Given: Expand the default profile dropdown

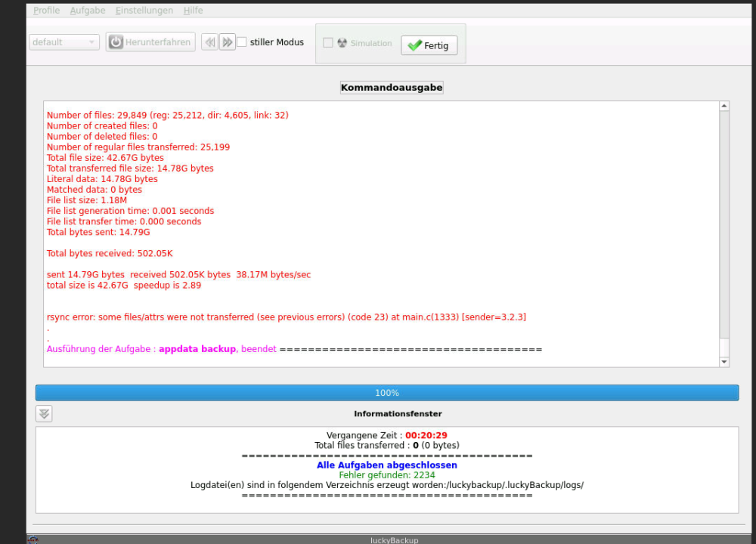Looking at the screenshot, I should coord(64,42).
